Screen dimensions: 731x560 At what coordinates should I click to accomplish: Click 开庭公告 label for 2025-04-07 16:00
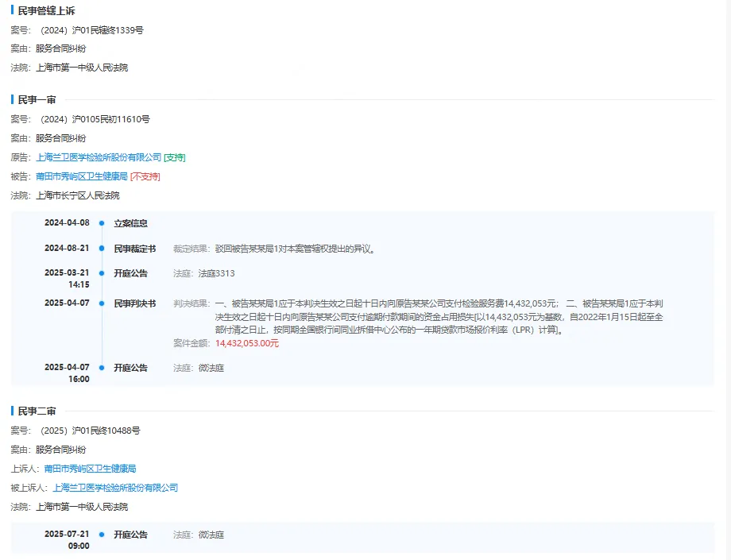pos(130,368)
